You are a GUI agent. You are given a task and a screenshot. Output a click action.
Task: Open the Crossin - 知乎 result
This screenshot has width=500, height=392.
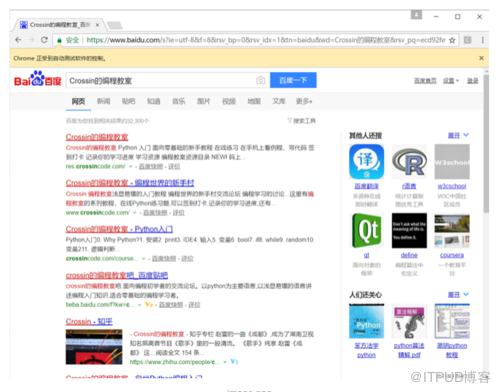coord(89,322)
